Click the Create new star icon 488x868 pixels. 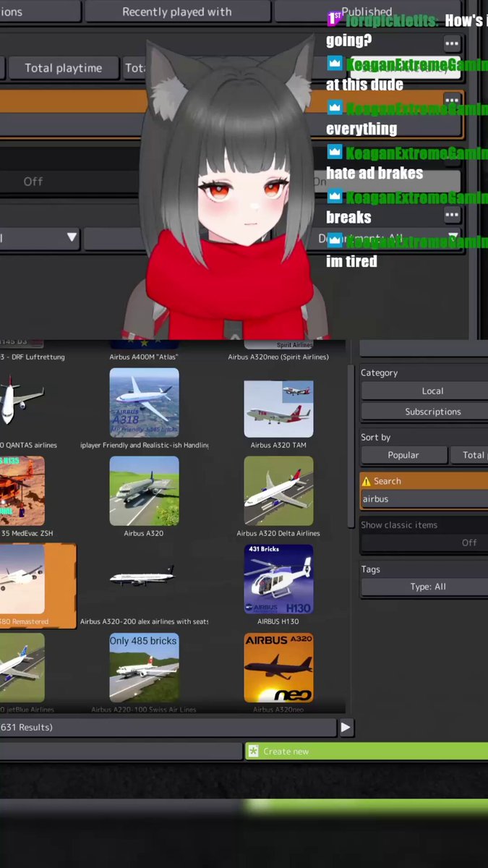(253, 752)
